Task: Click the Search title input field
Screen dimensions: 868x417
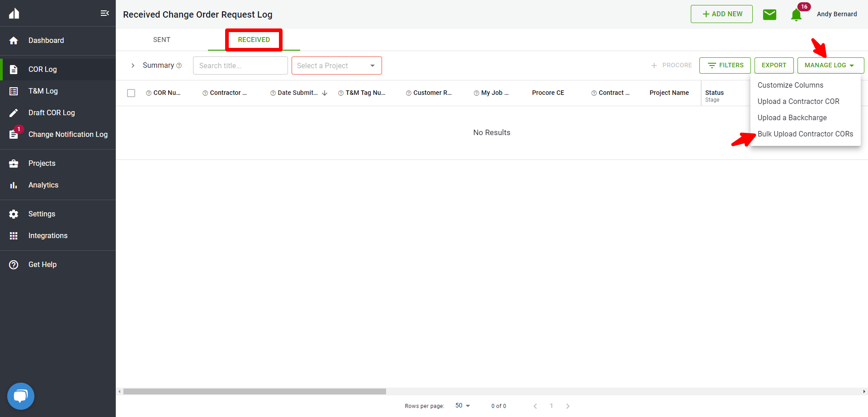Action: 240,66
